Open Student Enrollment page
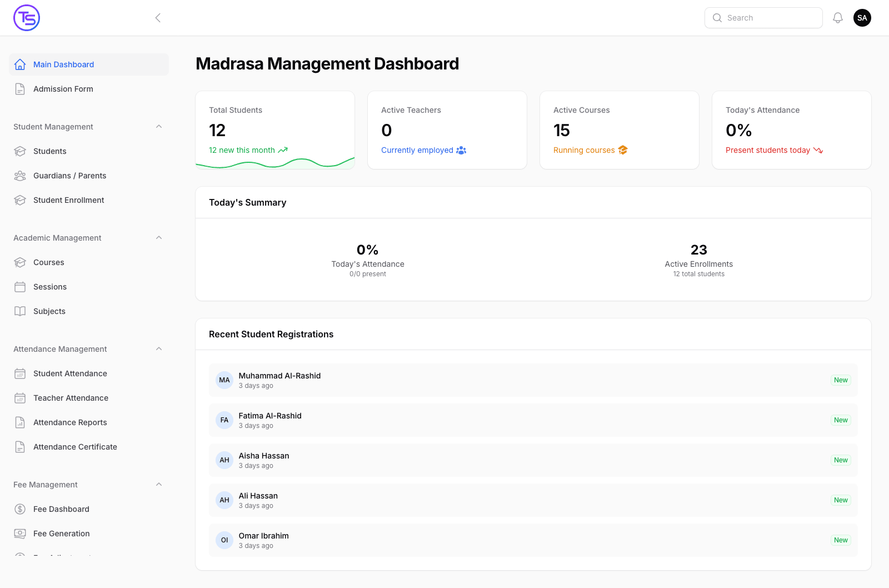This screenshot has width=889, height=588. tap(89, 200)
